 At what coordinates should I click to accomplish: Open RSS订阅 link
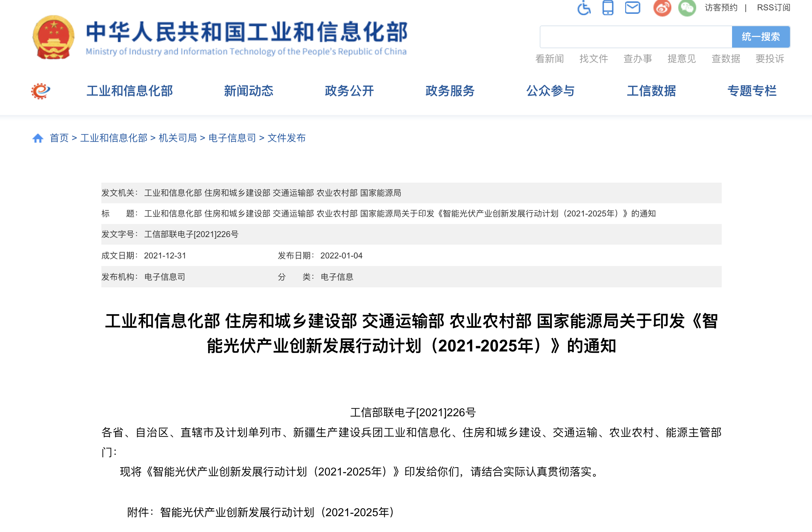tap(773, 8)
